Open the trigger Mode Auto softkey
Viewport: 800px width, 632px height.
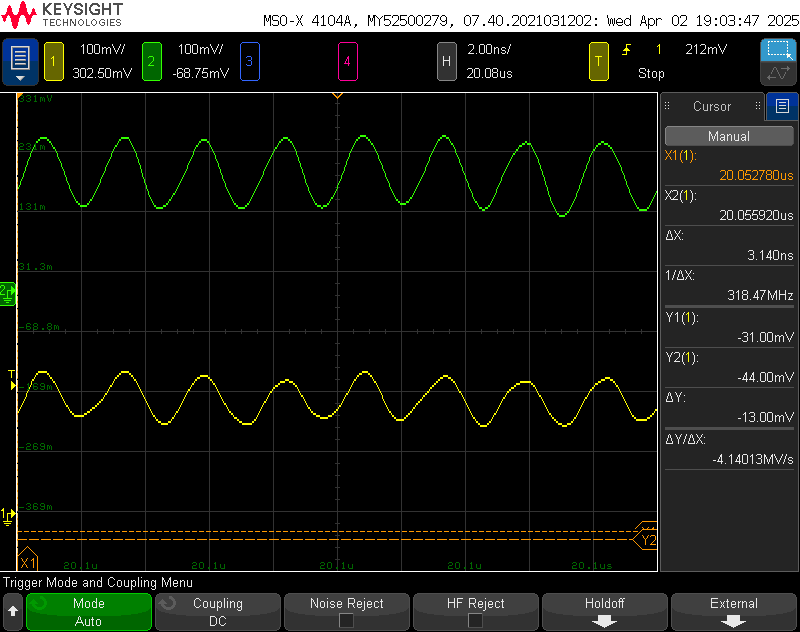[x=89, y=612]
